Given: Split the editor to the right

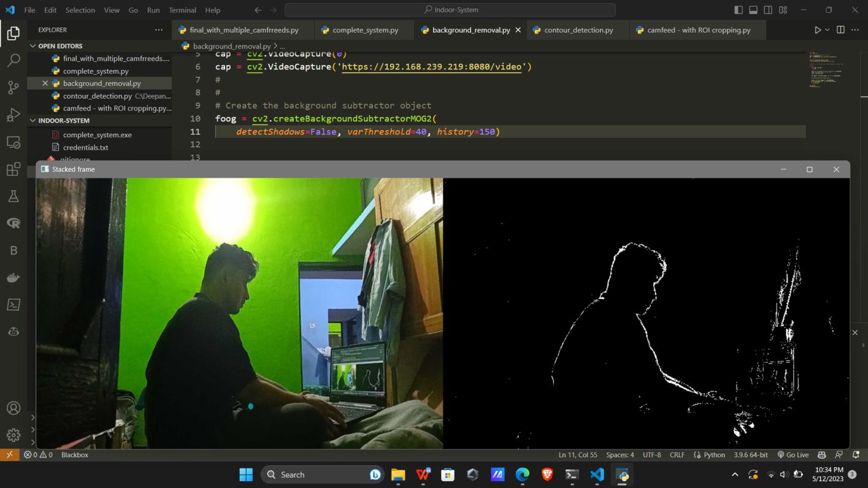Looking at the screenshot, I should tap(840, 29).
